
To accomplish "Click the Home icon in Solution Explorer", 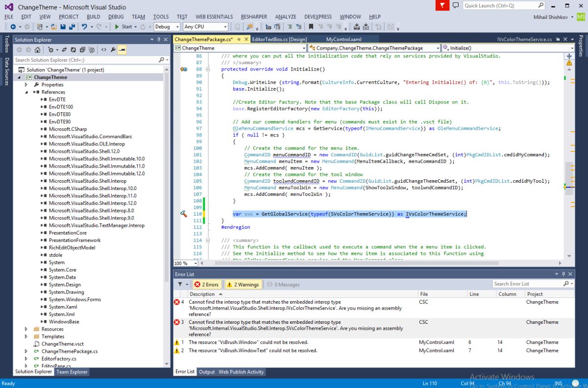I will pos(37,50).
